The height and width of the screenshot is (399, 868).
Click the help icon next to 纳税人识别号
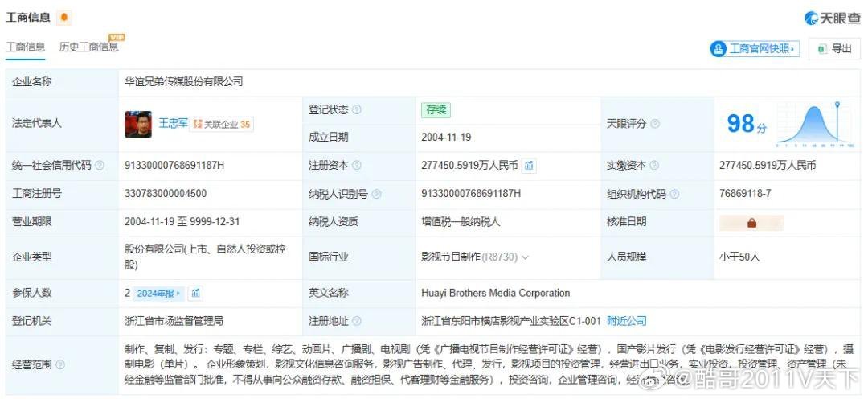click(x=376, y=194)
